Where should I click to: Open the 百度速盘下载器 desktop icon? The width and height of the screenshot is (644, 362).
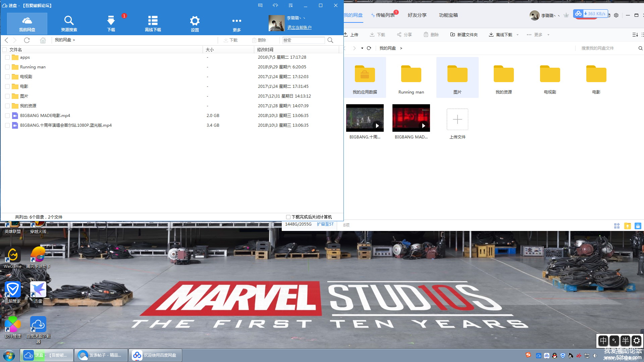[x=38, y=330]
